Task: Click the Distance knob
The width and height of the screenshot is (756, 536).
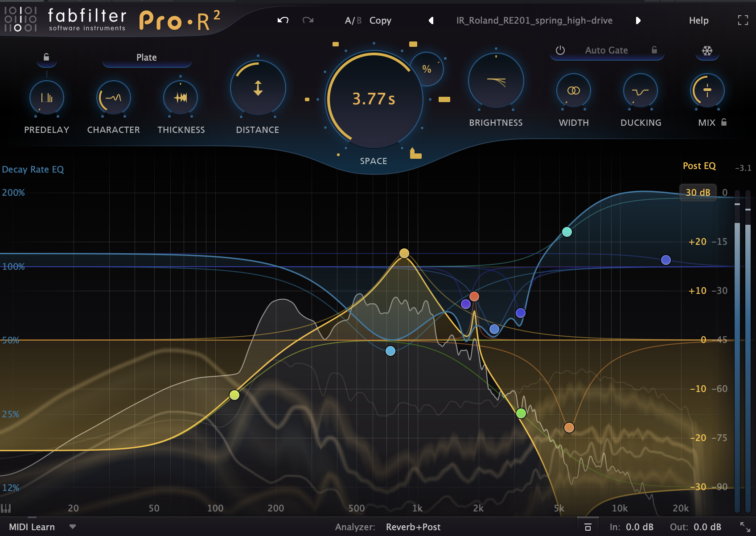Action: point(258,88)
